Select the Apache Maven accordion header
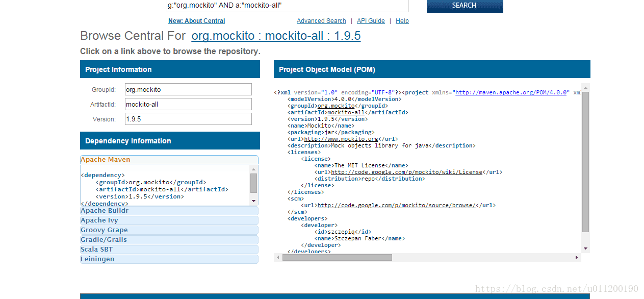This screenshot has height=299, width=644. [x=169, y=160]
